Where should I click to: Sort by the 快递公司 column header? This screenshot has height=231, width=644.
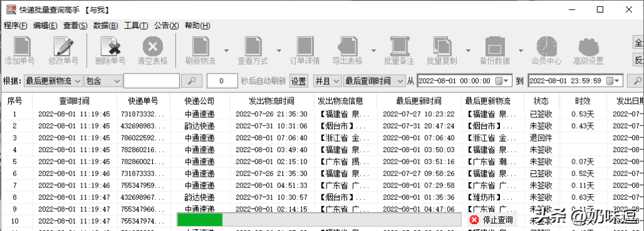click(199, 101)
